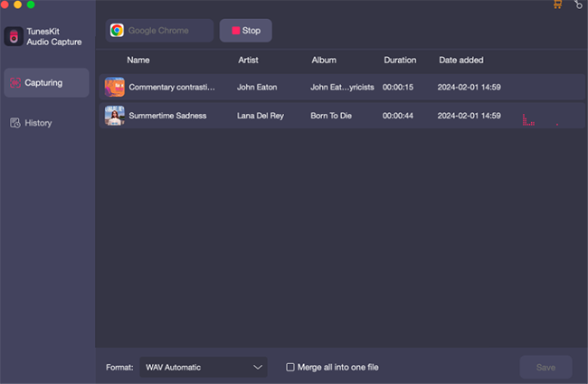The image size is (588, 384).
Task: Click the date added for Lana Del Rey track
Action: (x=469, y=116)
